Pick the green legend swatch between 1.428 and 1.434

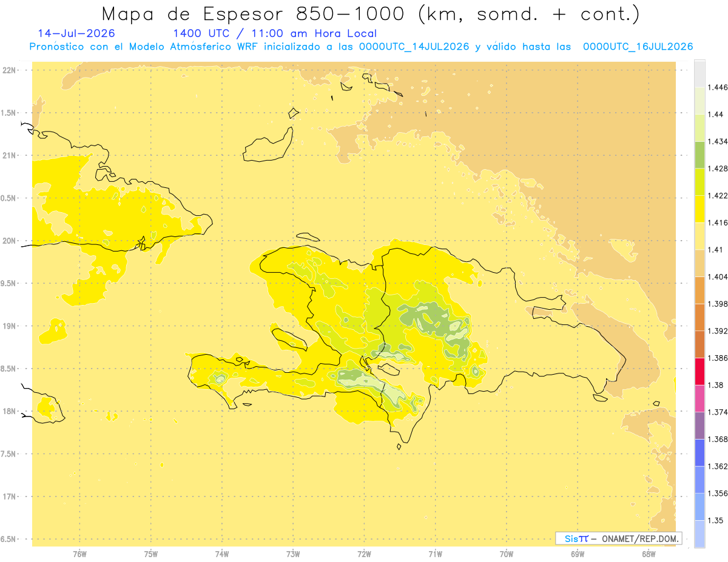(700, 155)
